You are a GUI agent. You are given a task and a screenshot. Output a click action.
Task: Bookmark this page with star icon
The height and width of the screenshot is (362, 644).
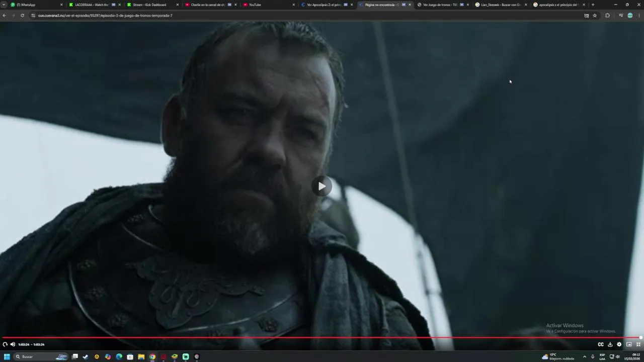coord(595,16)
